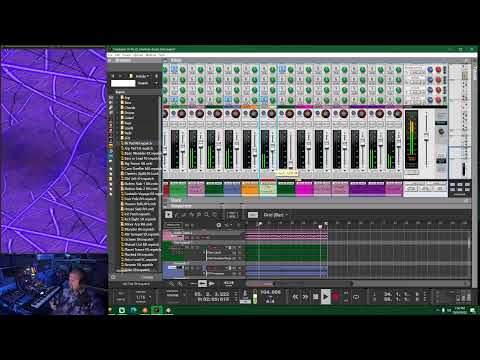Click the Rewind button in transport
Screen dimensions: 480x360
(295, 296)
